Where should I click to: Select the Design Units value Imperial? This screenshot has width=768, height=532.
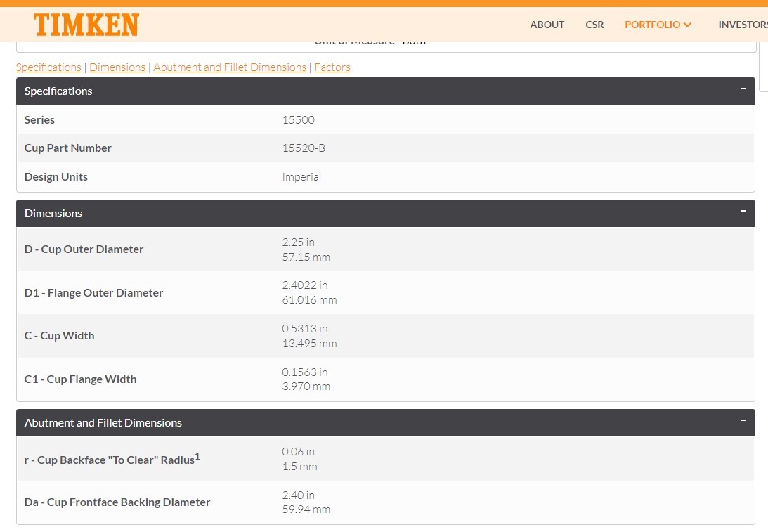click(301, 177)
